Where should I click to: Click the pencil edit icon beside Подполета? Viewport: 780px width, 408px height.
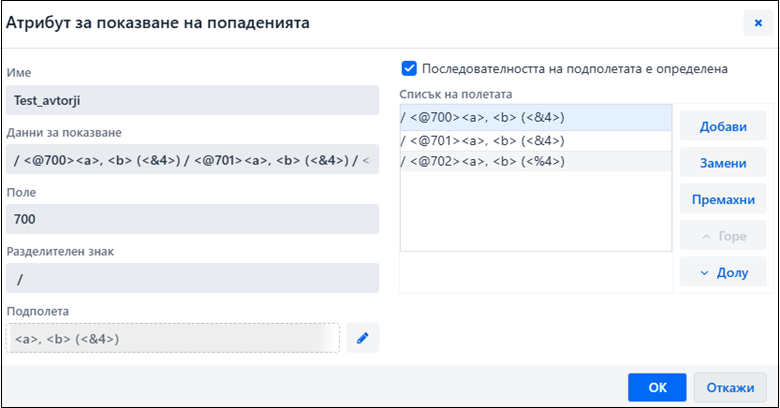tap(363, 338)
